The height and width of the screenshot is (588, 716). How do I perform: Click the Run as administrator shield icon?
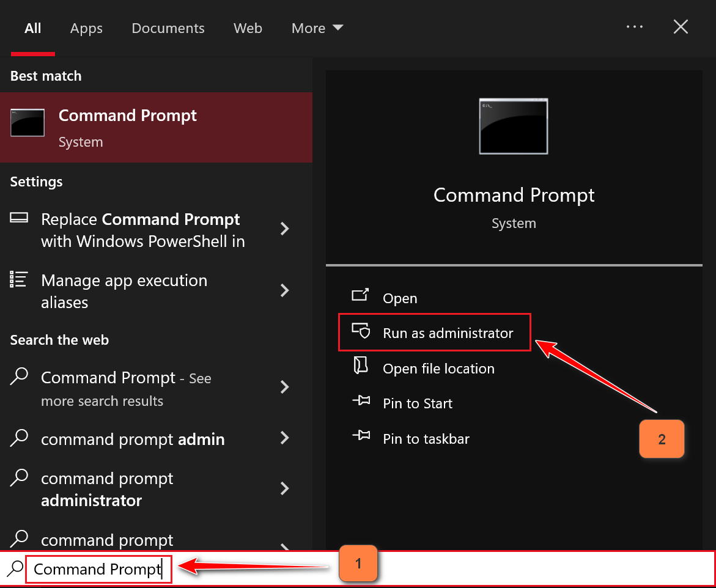pos(361,332)
